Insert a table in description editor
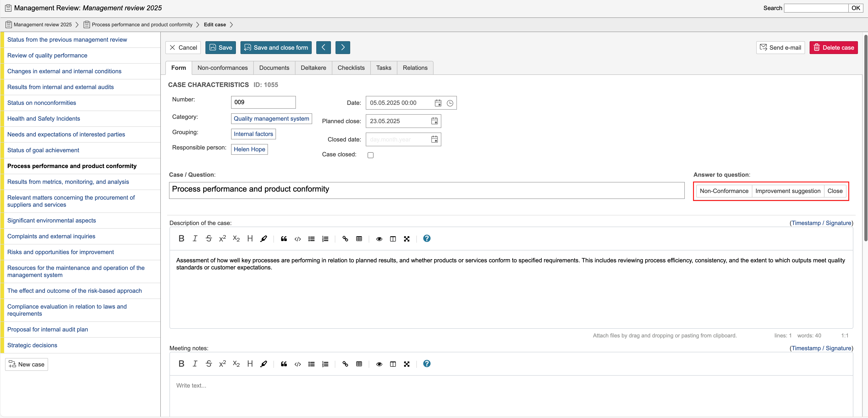 (359, 239)
